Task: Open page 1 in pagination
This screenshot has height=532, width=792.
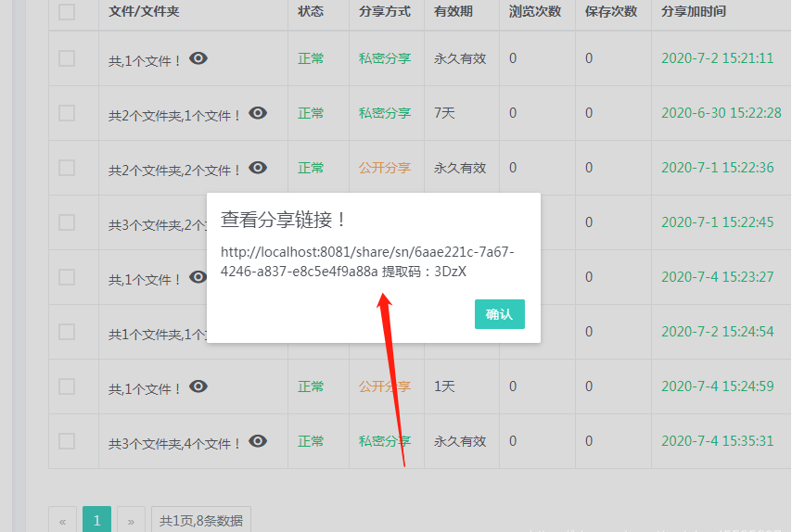Action: pos(97,520)
